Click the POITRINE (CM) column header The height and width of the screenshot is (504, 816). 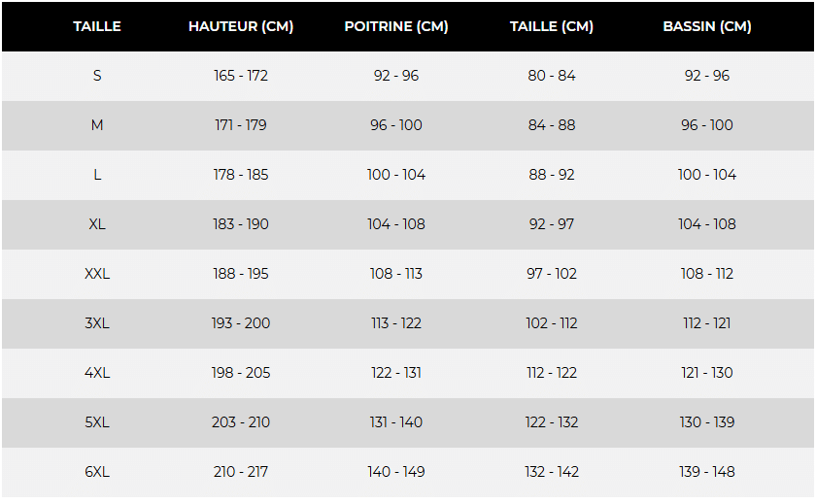coord(396,26)
